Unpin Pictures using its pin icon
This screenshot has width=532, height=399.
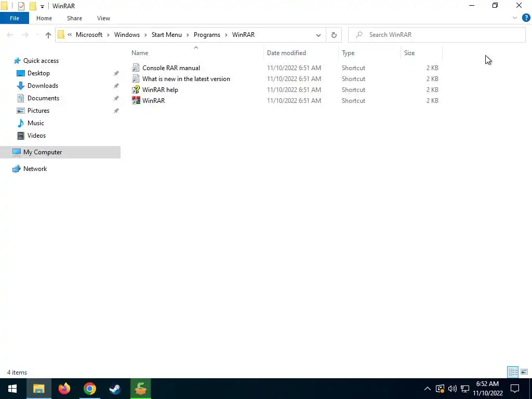tap(116, 111)
